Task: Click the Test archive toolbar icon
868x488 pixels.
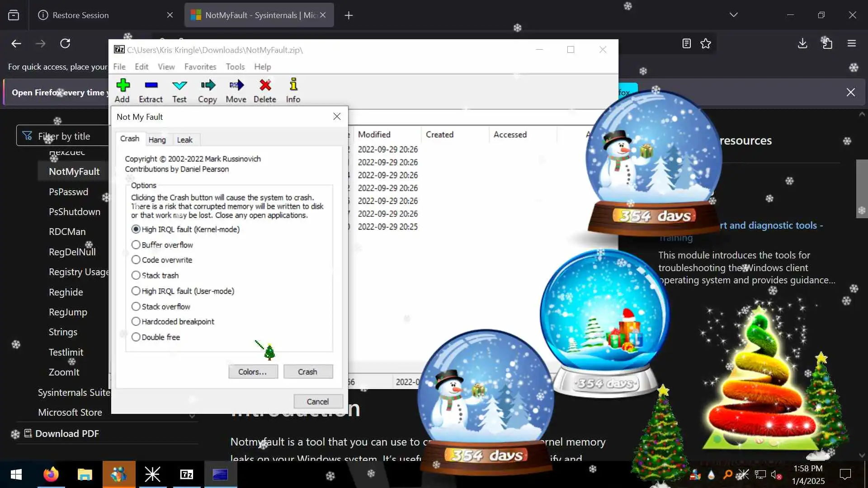Action: click(179, 90)
